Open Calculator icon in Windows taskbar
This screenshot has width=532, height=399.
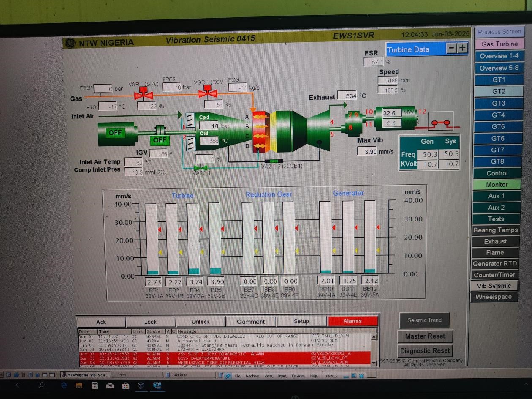click(x=95, y=385)
